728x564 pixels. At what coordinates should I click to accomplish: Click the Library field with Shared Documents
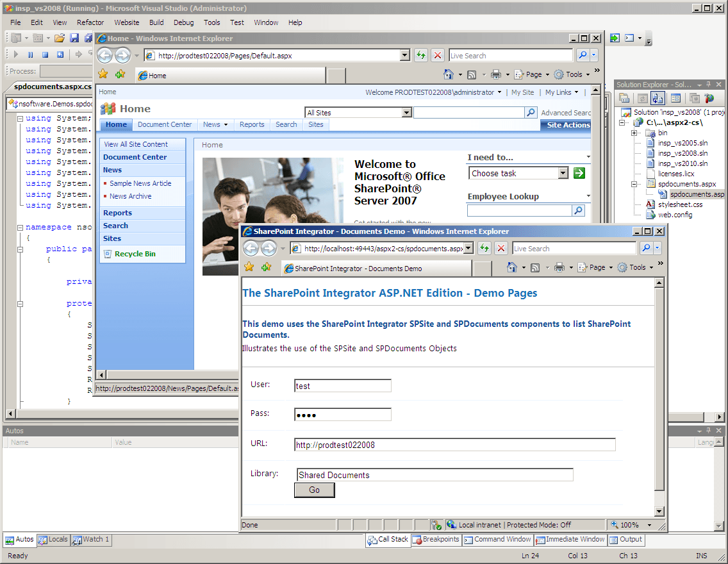[x=435, y=475]
